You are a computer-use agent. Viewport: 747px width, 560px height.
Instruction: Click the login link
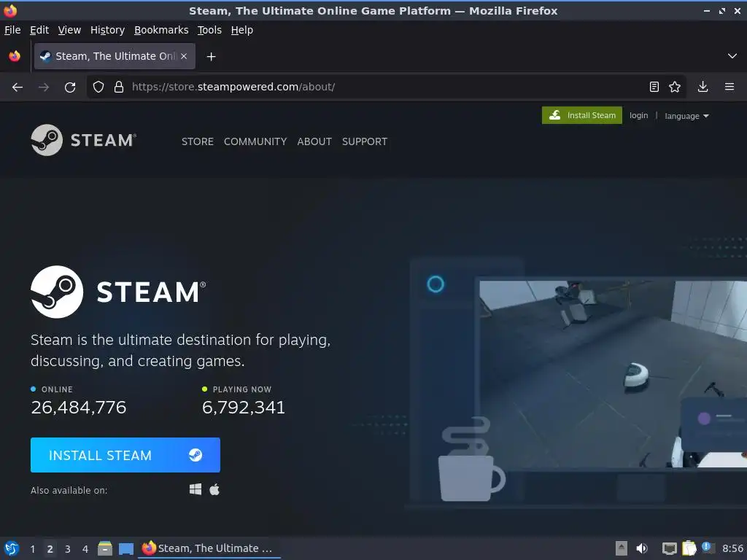(x=638, y=115)
